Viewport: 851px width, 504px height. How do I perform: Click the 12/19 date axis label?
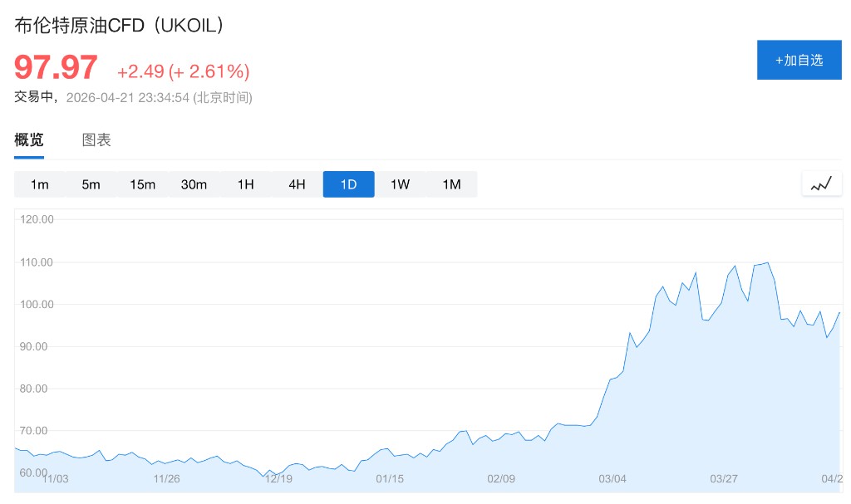tap(279, 479)
